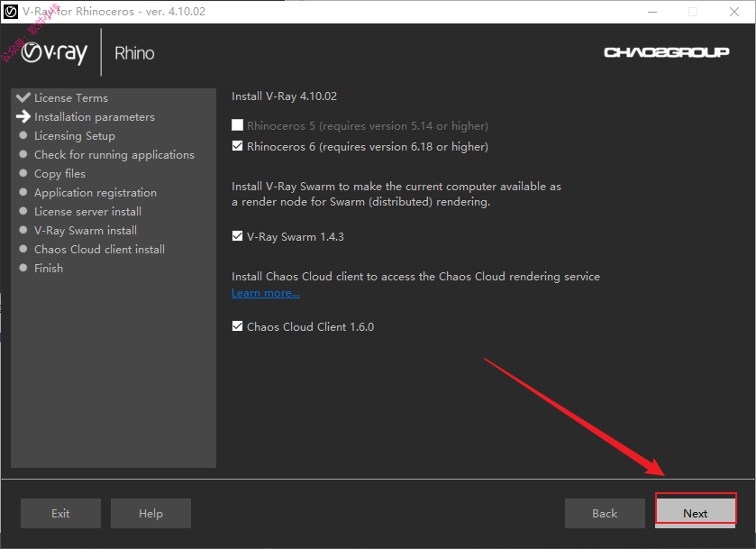Click the Rhino text in the header
Viewport: 756px width, 549px height.
134,53
